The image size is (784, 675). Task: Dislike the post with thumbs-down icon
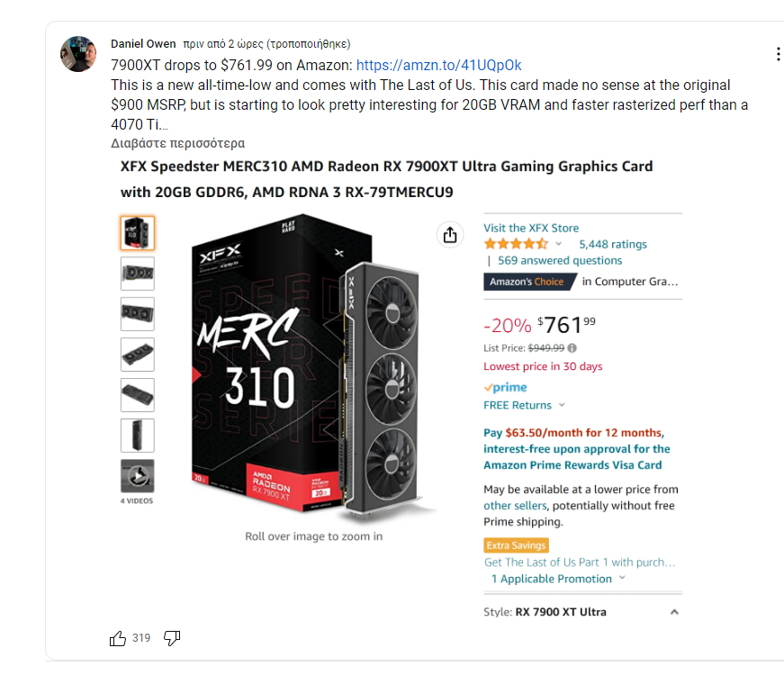coord(172,638)
